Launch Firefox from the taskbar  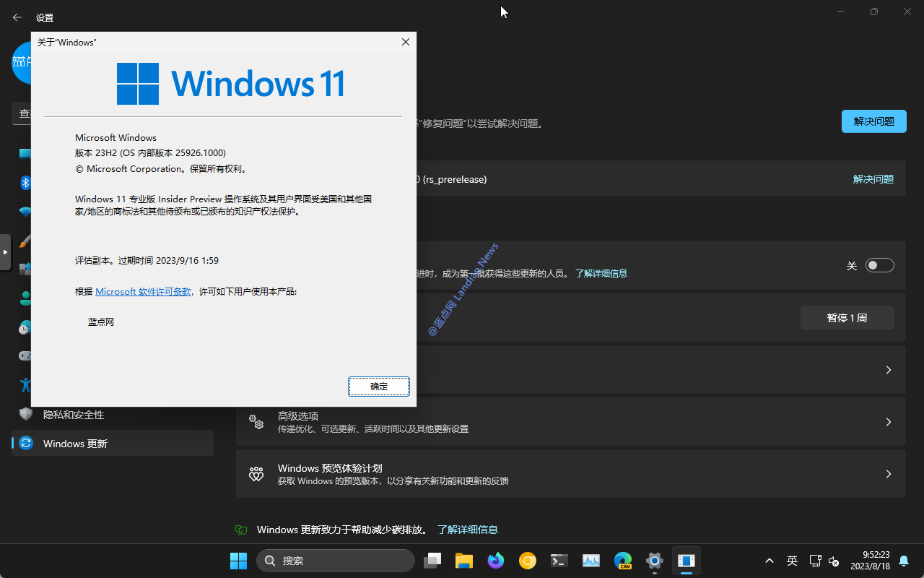click(496, 561)
